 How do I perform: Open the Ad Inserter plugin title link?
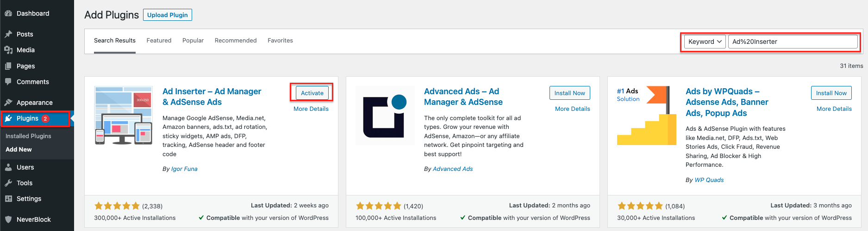[212, 97]
